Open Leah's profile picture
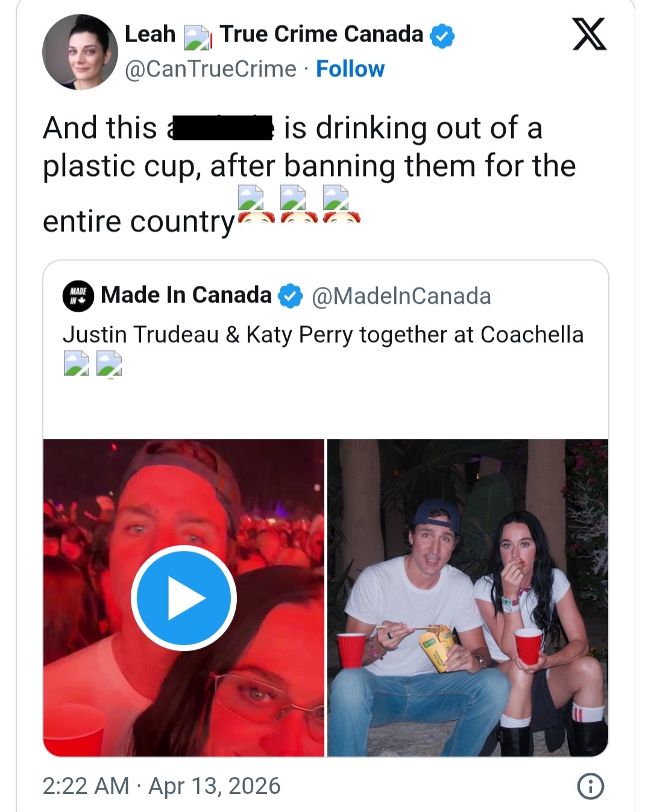Image resolution: width=651 pixels, height=812 pixels. 80,52
